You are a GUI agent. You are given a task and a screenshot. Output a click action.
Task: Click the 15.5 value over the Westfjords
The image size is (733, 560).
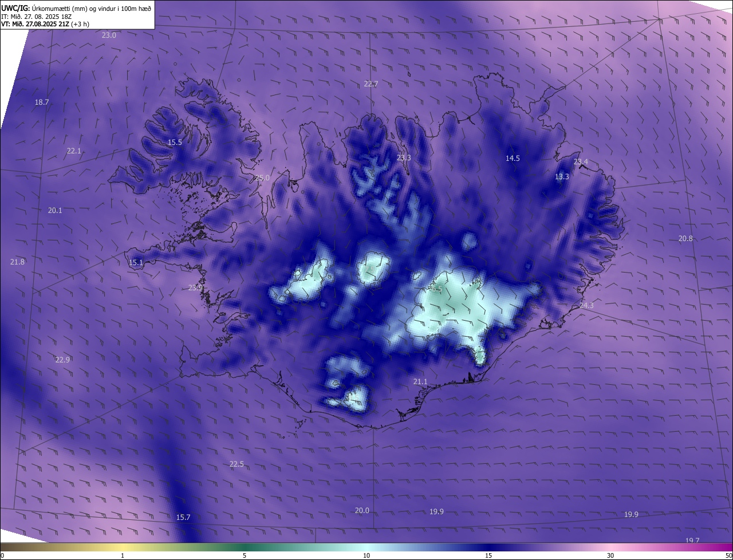(175, 143)
